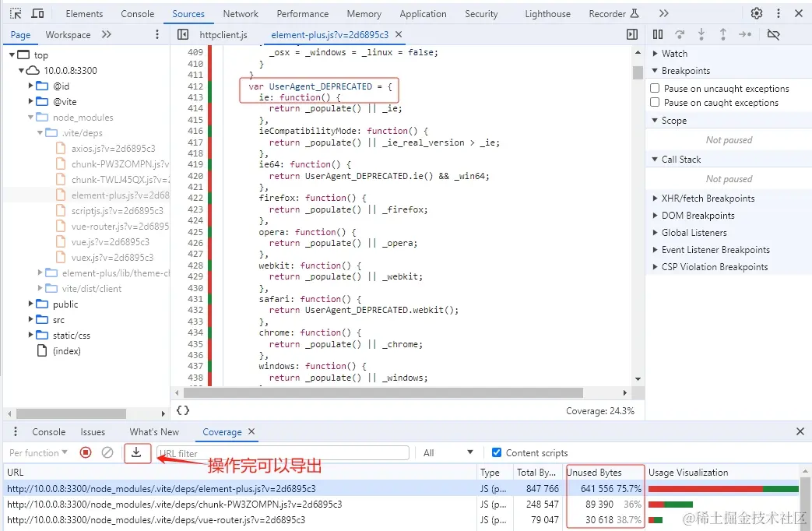Activate the inspect element picker icon

click(16, 13)
